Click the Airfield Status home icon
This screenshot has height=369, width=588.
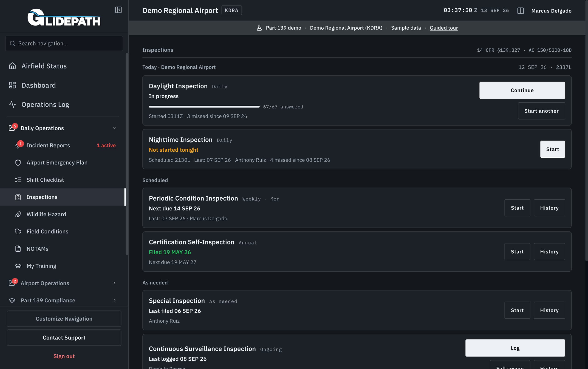click(12, 66)
